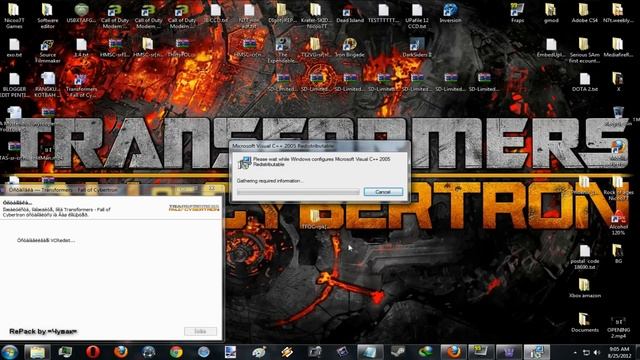Screen dimensions: 640x360
Task: Select the EmbedUpl file
Action: click(551, 48)
